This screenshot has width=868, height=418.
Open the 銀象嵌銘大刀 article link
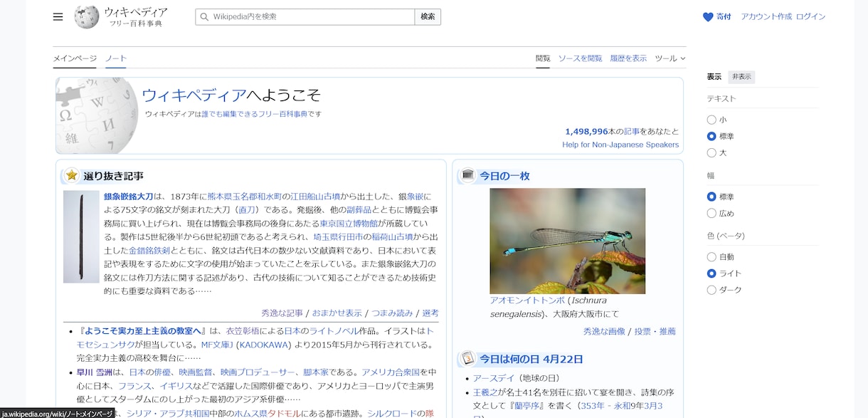(x=128, y=197)
